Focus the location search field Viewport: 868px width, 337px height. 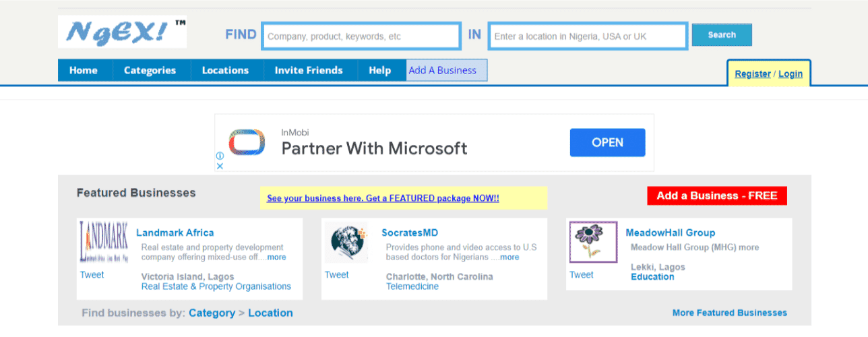(588, 36)
